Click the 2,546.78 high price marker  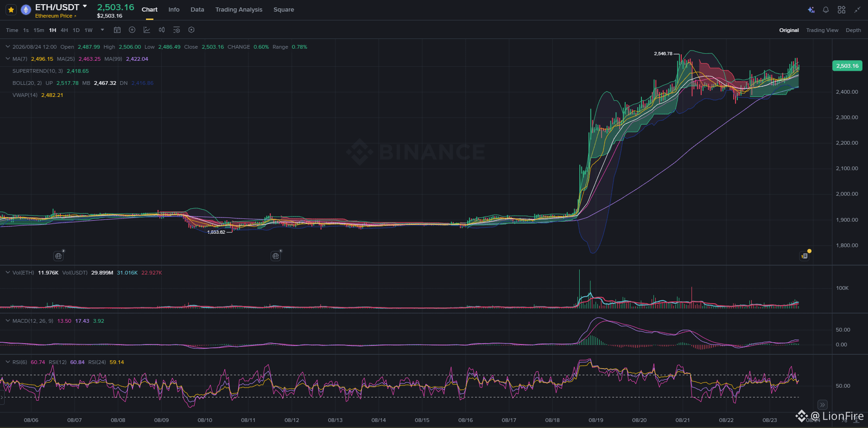tap(663, 54)
